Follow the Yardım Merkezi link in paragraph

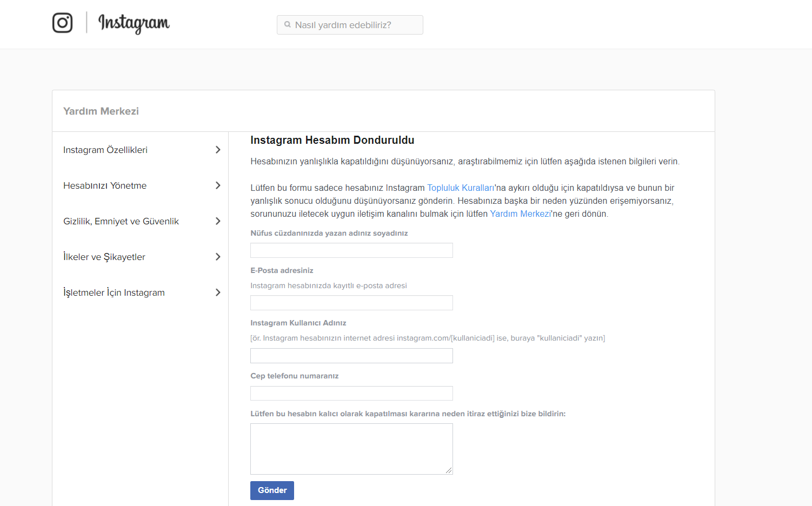click(520, 214)
